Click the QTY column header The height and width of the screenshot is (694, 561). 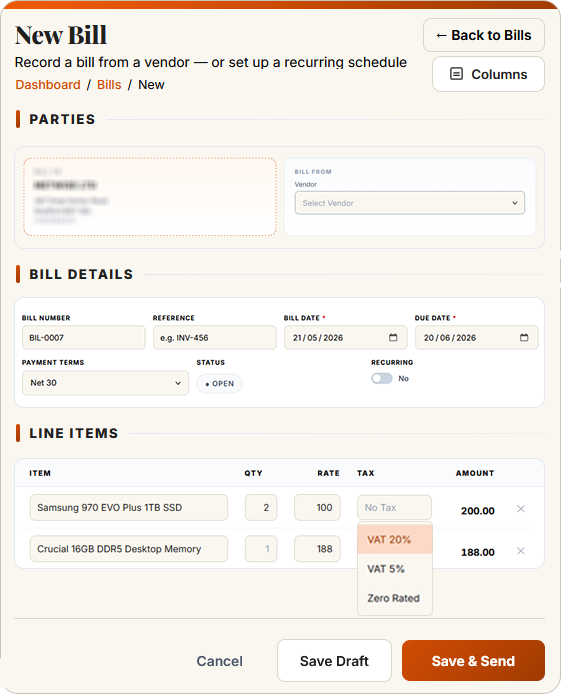(254, 473)
